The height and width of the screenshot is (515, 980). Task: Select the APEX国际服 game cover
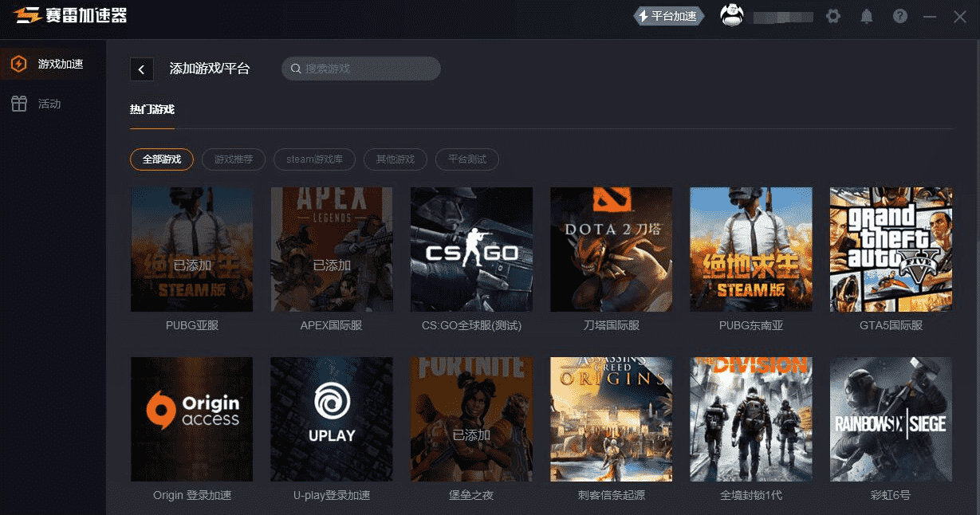point(332,250)
